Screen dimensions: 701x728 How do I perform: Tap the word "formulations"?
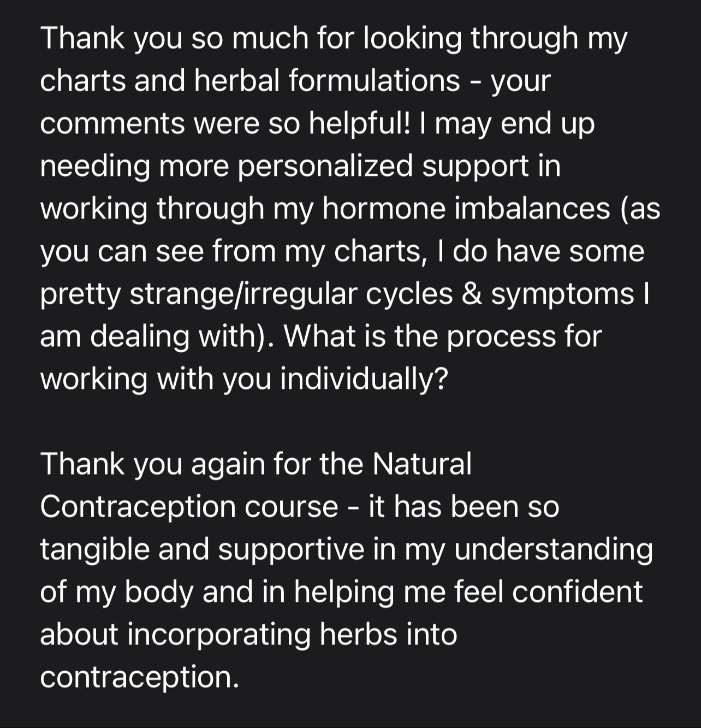point(374,81)
